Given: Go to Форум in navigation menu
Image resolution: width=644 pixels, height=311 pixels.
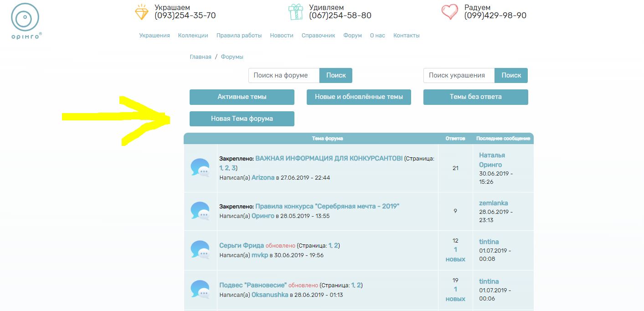Looking at the screenshot, I should coord(352,36).
